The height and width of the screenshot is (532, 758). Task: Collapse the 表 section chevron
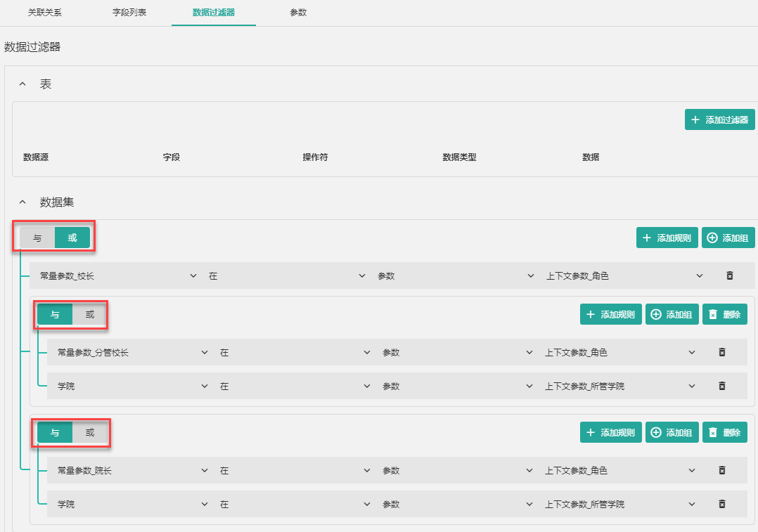23,84
